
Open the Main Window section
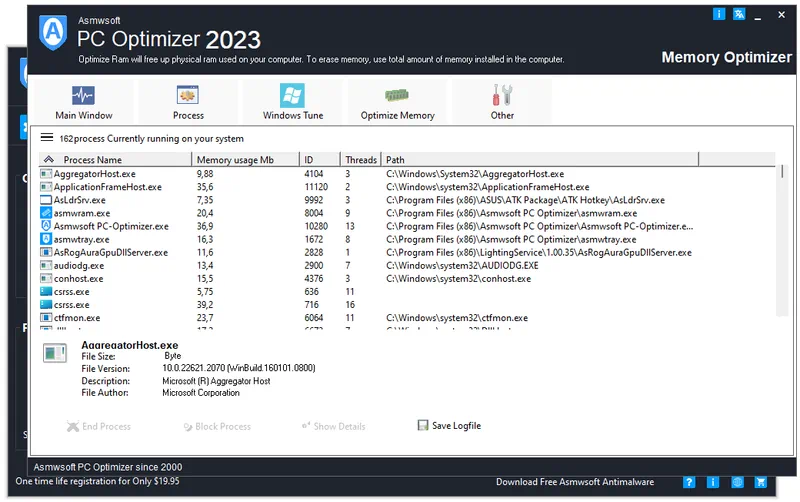pyautogui.click(x=84, y=102)
